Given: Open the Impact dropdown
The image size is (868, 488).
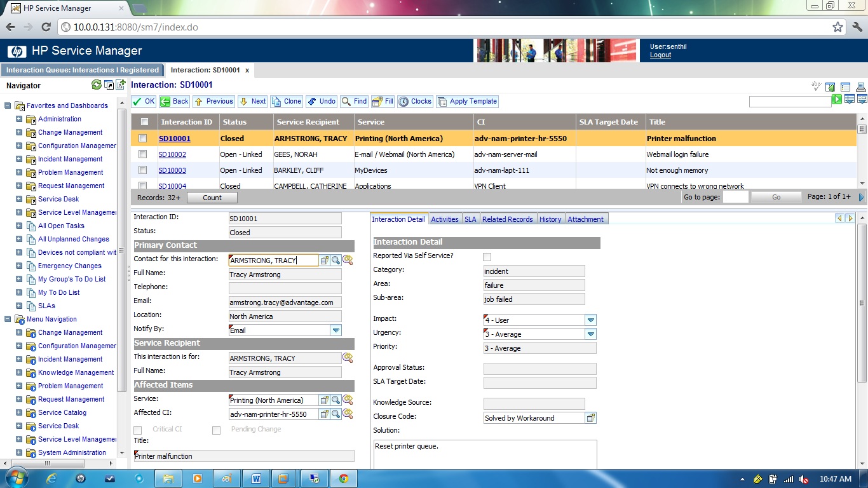Looking at the screenshot, I should pos(591,320).
